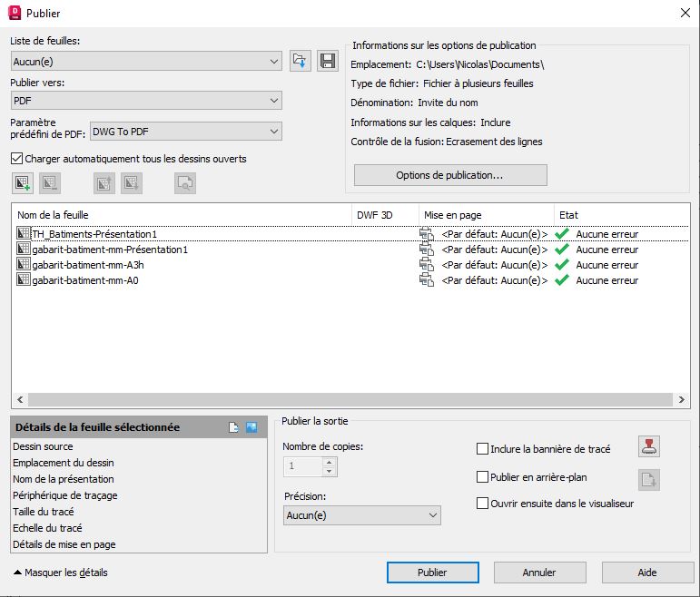Viewport: 700px width, 597px height.
Task: Click the move sheet down icon
Action: click(x=132, y=183)
